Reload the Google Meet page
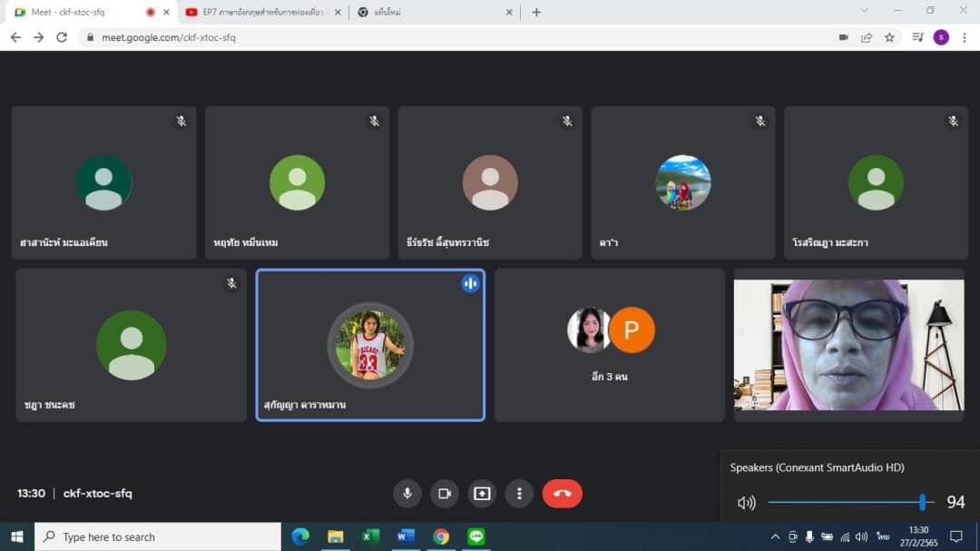The height and width of the screenshot is (551, 980). [x=62, y=37]
